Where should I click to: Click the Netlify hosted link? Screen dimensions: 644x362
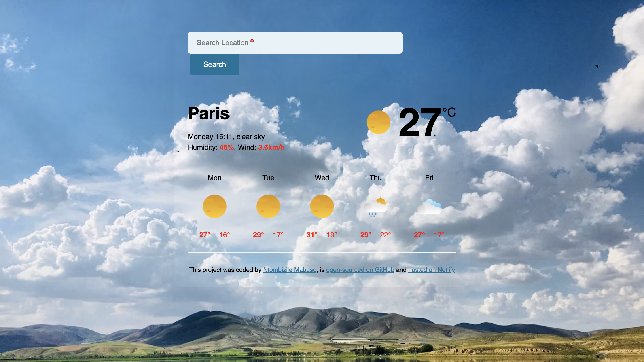pos(432,270)
